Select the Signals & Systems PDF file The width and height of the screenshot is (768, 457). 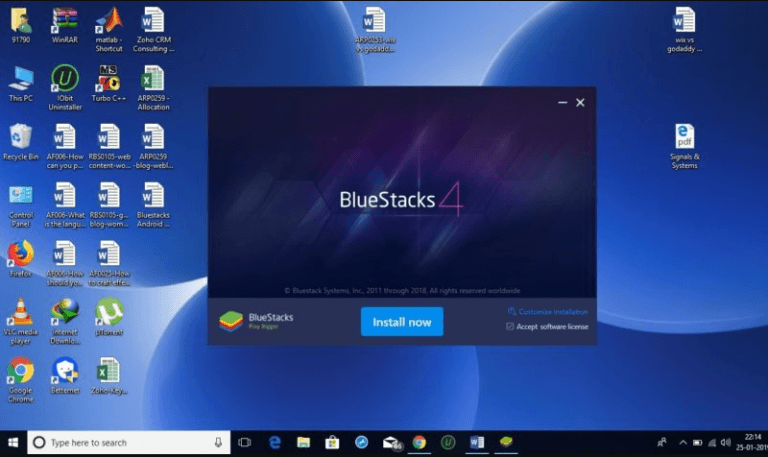684,138
